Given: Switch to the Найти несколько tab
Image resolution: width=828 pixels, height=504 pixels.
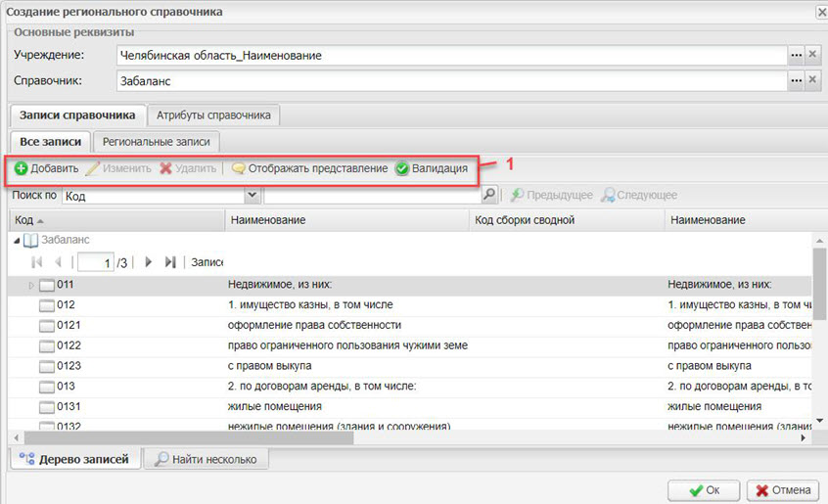Looking at the screenshot, I should pos(206,459).
